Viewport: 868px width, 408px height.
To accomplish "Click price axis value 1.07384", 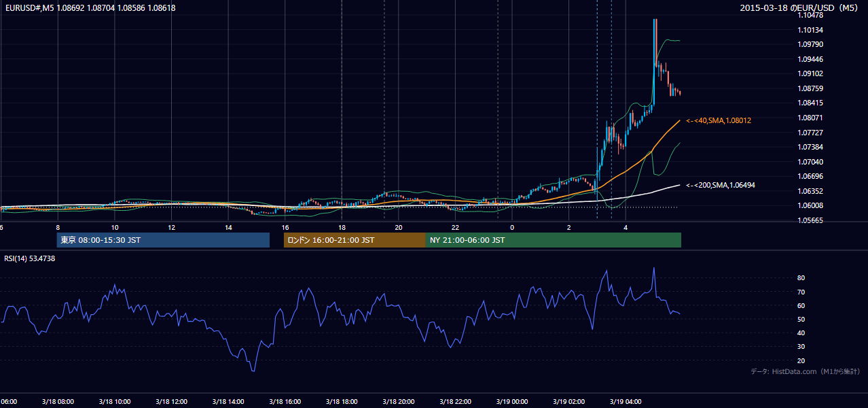I will coord(811,147).
